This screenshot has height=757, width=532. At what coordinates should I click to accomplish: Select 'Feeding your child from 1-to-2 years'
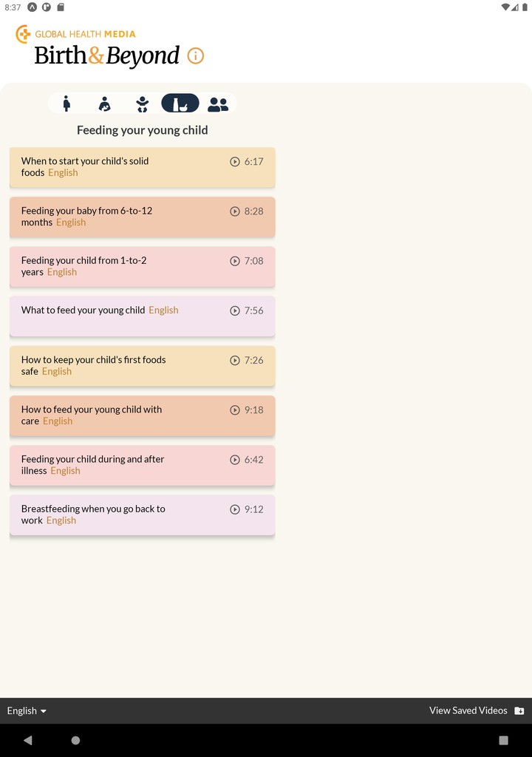pos(142,266)
